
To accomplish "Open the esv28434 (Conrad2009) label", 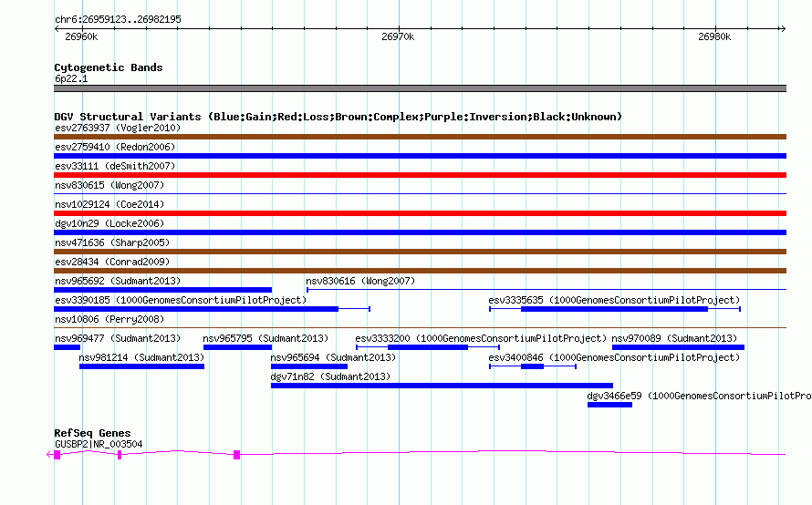I will tap(112, 262).
